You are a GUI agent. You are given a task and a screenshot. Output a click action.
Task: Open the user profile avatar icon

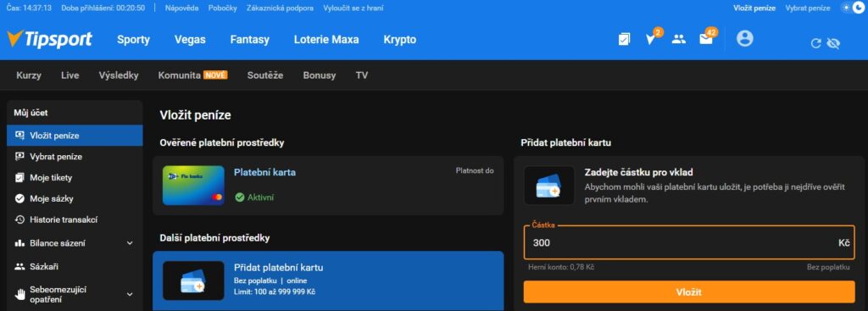click(x=744, y=38)
